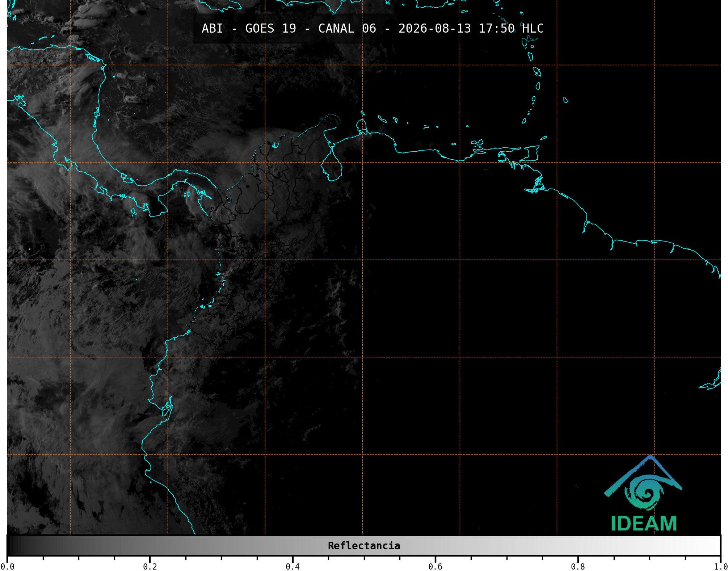Viewport: 728px width, 571px height.
Task: Click the IDEAM logo
Action: (643, 493)
